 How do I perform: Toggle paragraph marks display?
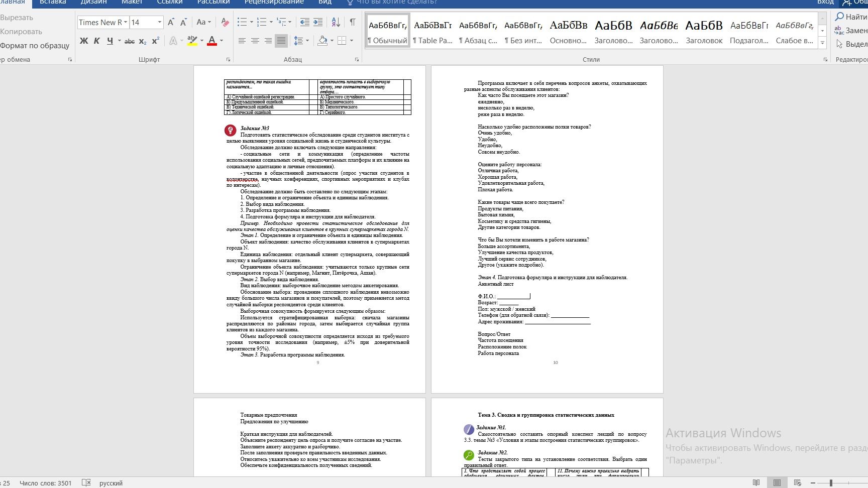point(353,22)
